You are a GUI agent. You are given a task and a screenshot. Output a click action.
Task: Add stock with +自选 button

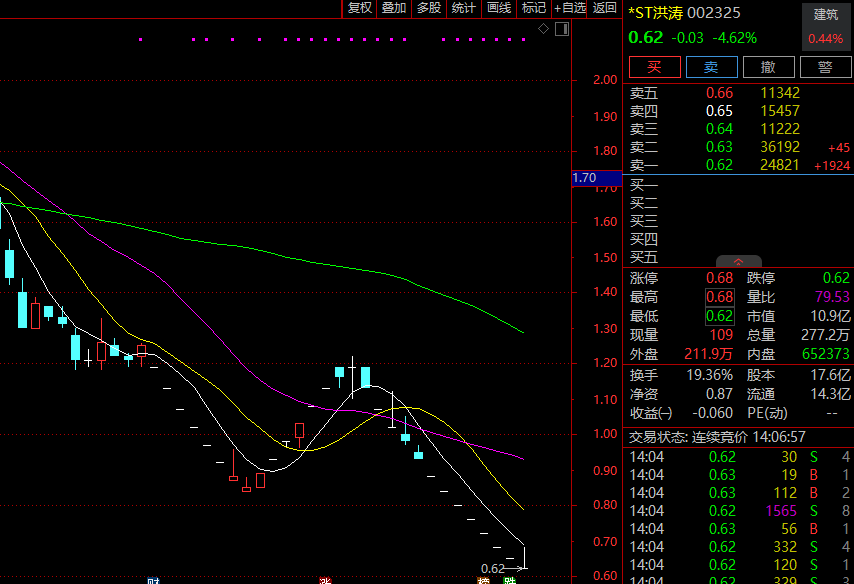[569, 8]
